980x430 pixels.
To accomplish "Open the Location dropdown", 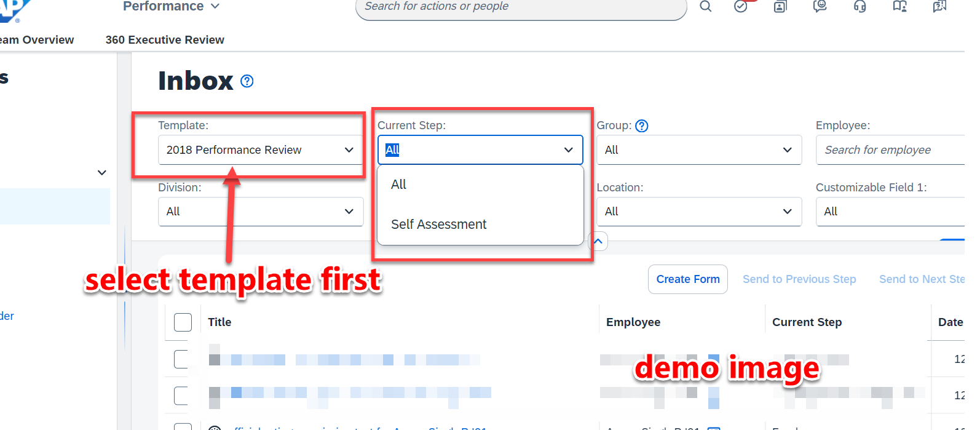I will click(699, 212).
